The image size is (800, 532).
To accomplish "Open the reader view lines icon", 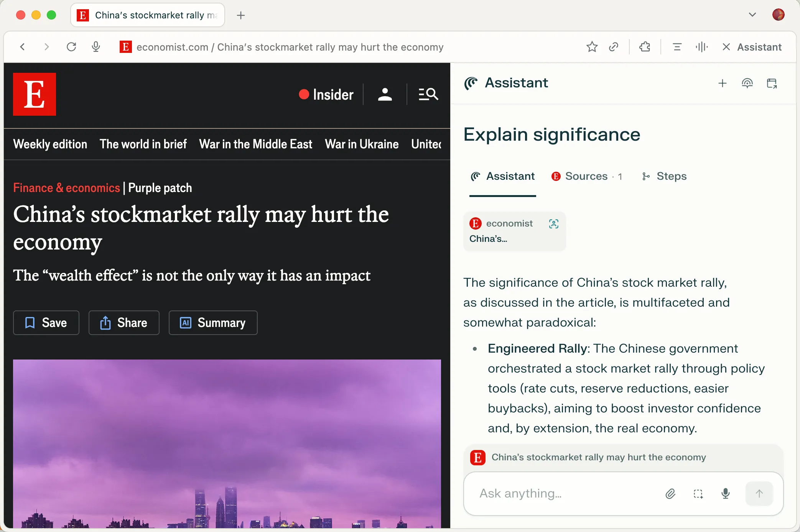I will [677, 47].
